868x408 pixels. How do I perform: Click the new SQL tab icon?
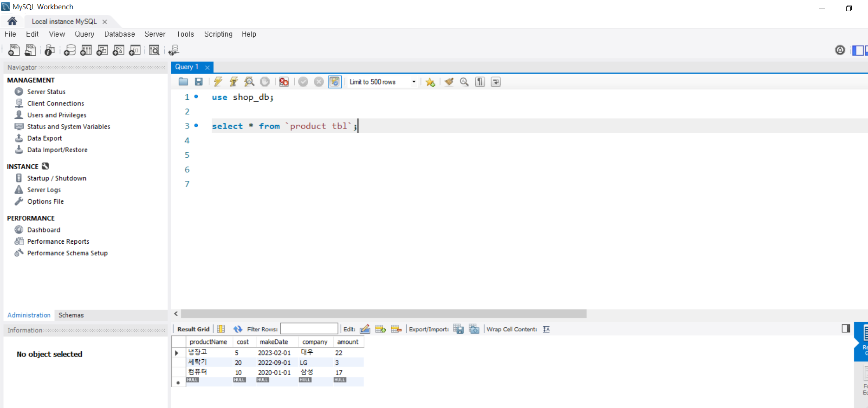[x=14, y=50]
